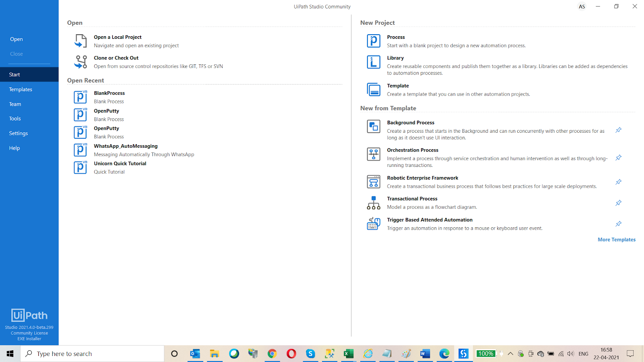Open File Explorer from the taskbar
644x362 pixels.
click(x=215, y=354)
